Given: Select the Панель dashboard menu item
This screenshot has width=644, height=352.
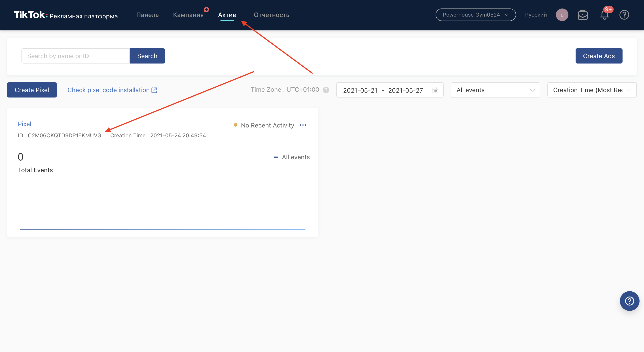Looking at the screenshot, I should click(x=147, y=15).
